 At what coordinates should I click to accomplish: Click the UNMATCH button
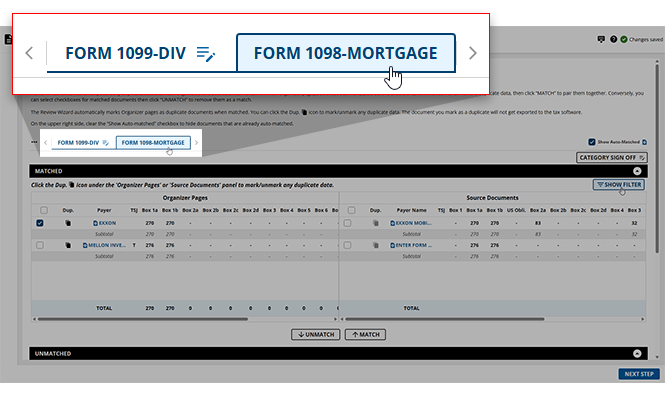(316, 334)
